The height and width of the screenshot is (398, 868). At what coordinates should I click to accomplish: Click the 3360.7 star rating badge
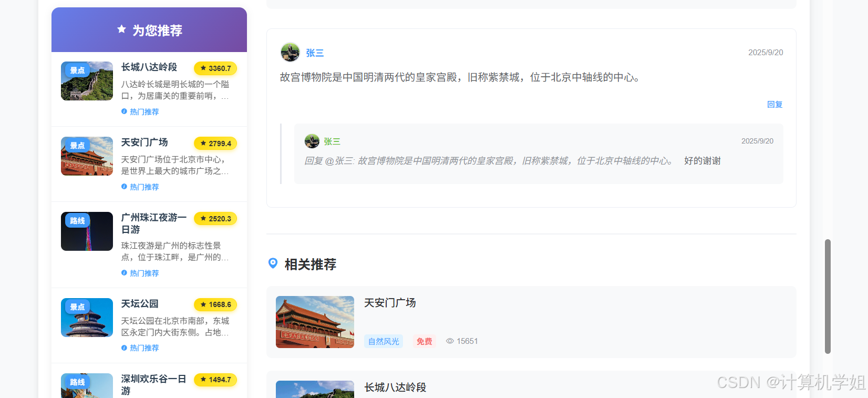point(215,68)
